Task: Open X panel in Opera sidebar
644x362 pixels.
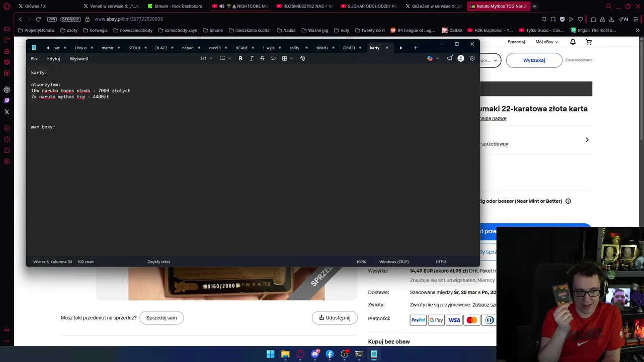Action: point(7,112)
